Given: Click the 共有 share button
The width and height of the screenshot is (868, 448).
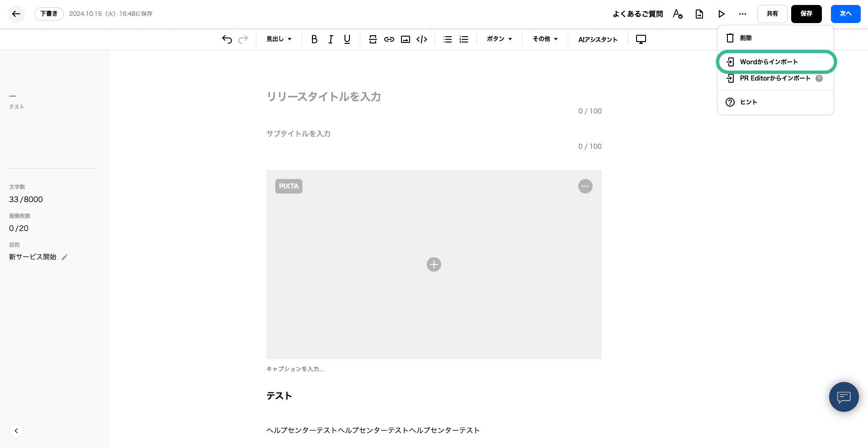Looking at the screenshot, I should click(772, 14).
